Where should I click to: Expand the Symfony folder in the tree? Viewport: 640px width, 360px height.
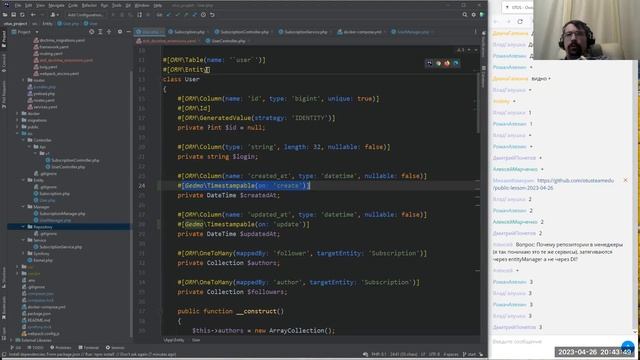click(24, 253)
